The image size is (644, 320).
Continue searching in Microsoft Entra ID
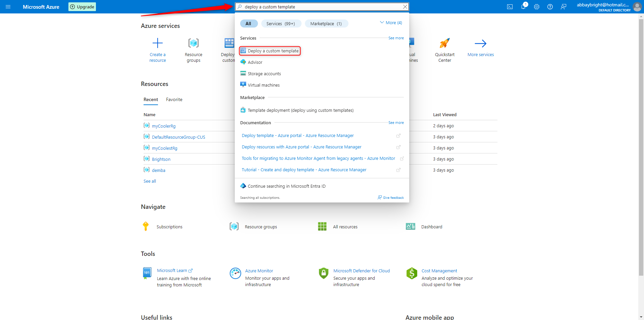pyautogui.click(x=286, y=186)
